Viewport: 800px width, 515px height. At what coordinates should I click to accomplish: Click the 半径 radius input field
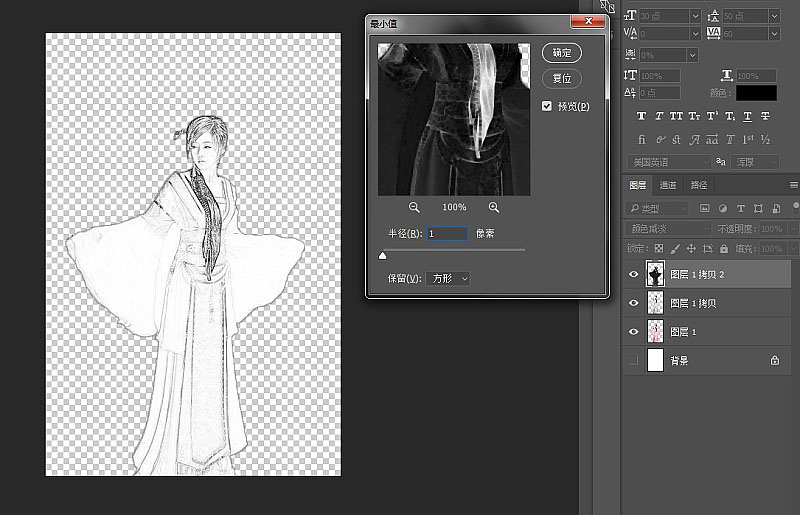tap(447, 234)
